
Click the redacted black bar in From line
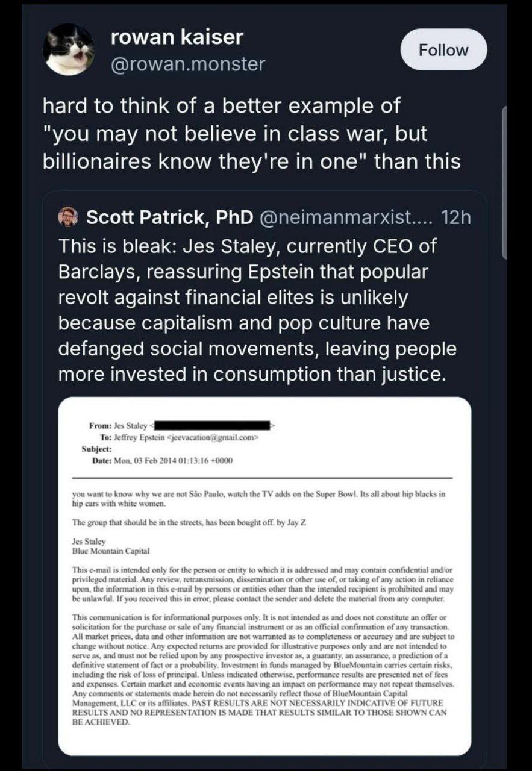212,425
